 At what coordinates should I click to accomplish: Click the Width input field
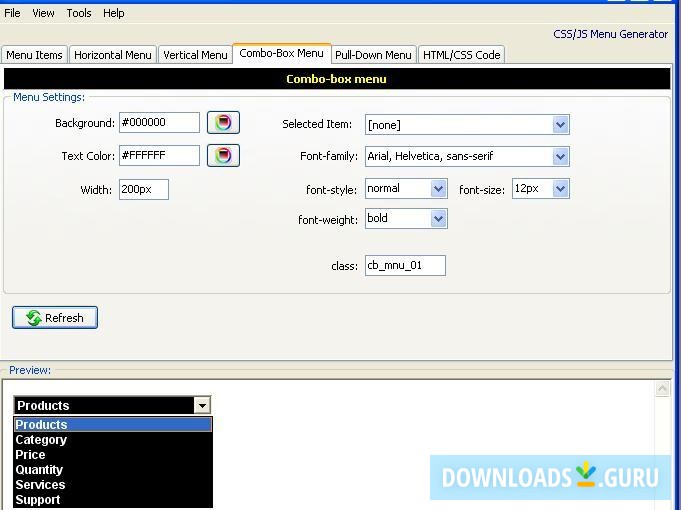144,189
